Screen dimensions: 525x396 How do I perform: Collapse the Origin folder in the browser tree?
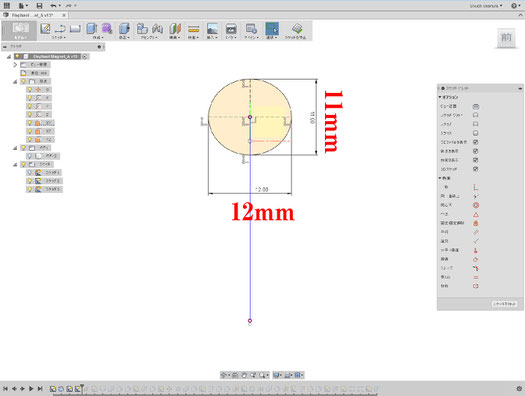coord(15,81)
